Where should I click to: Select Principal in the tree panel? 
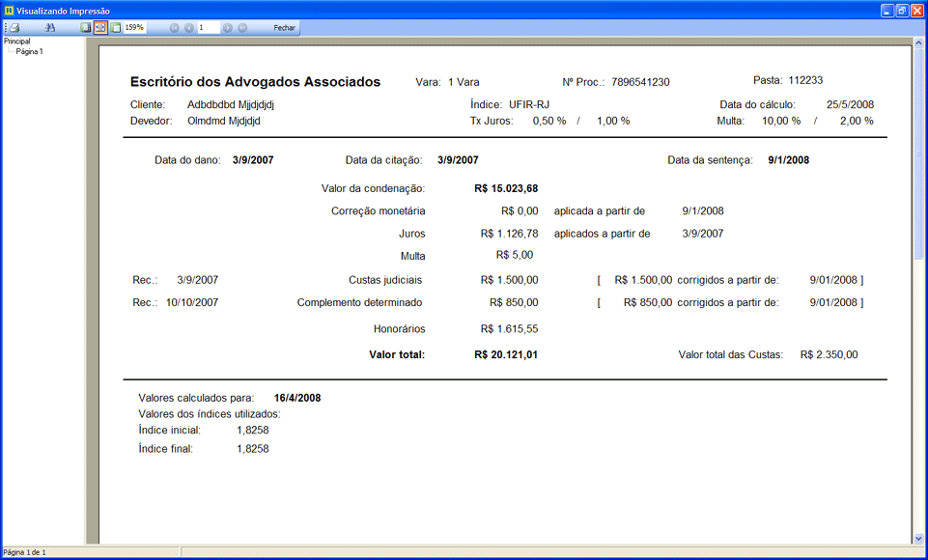pyautogui.click(x=17, y=42)
